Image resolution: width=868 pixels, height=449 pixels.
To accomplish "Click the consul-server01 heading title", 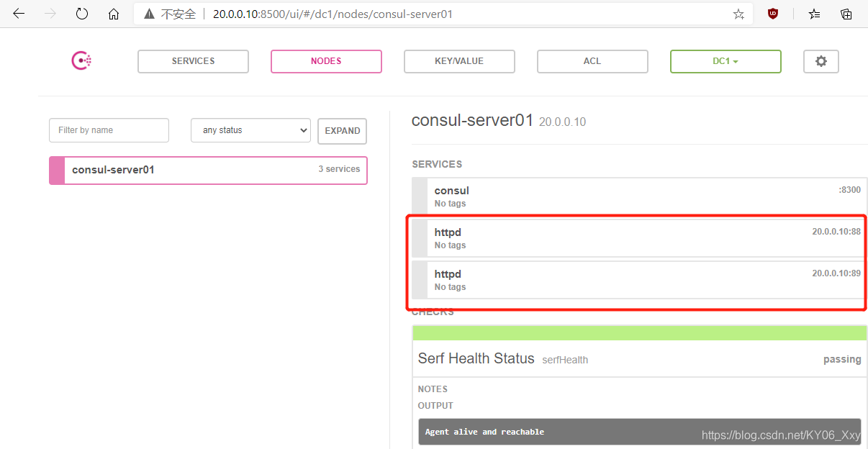I will coord(472,120).
